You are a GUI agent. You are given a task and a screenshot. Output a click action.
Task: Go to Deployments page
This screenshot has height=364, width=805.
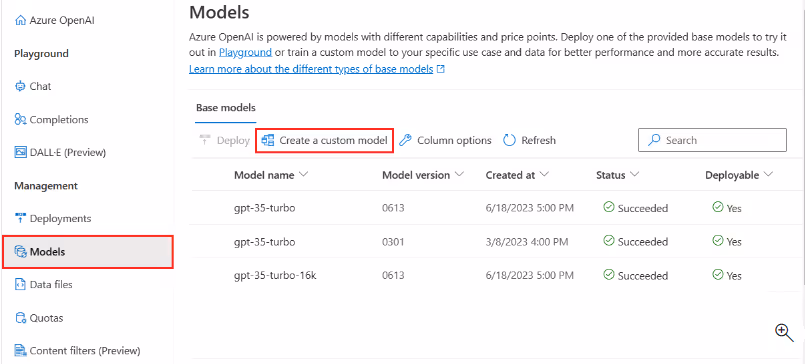point(53,219)
